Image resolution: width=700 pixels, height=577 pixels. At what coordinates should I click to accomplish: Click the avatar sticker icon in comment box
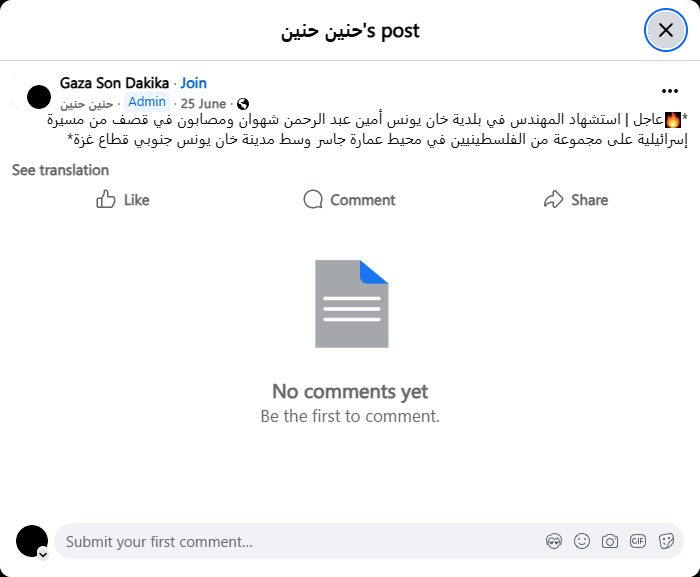pos(554,541)
